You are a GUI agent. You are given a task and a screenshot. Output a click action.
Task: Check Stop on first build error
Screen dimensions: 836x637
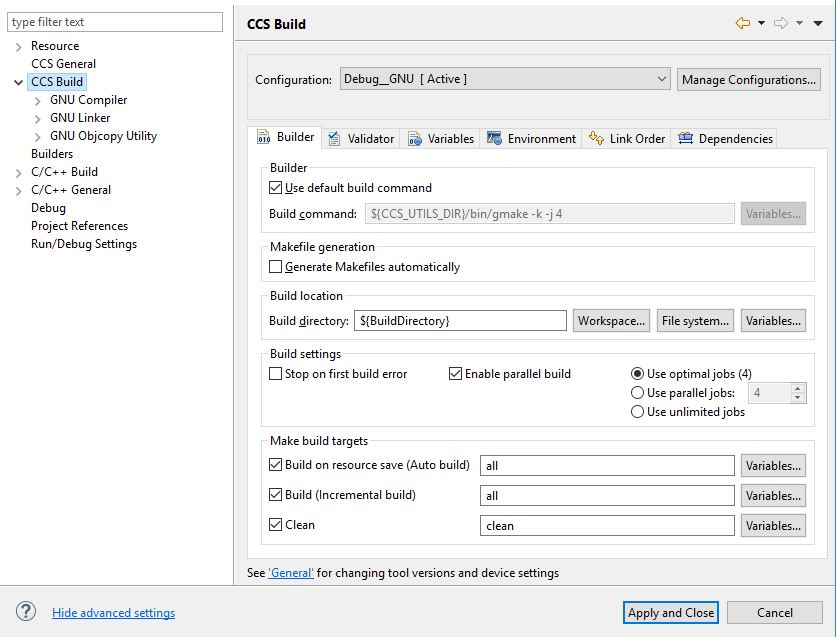click(277, 374)
